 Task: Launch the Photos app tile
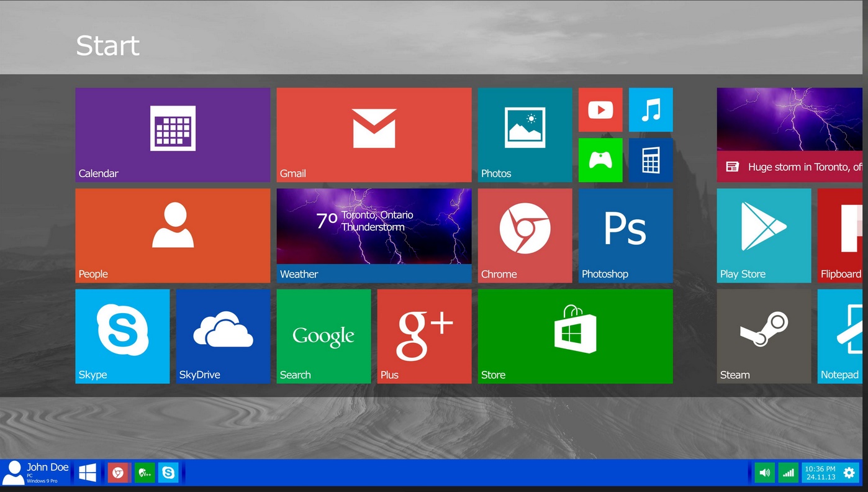pos(525,134)
